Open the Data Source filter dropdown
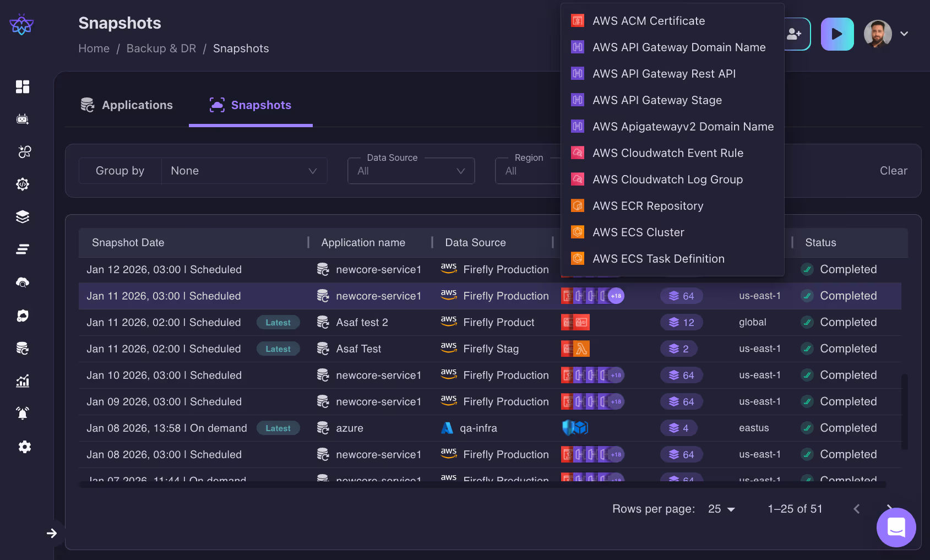The image size is (930, 560). click(x=411, y=171)
